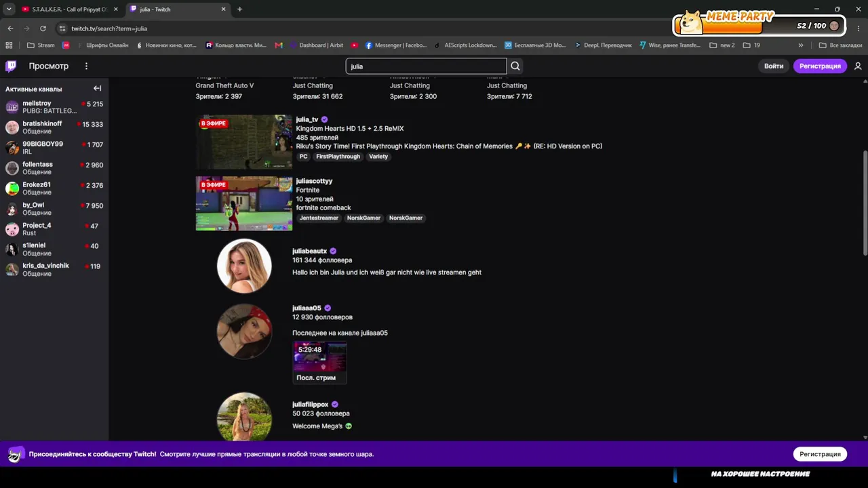Open the DeepL Переводчик bookmark
This screenshot has height=488, width=868.
tap(603, 45)
